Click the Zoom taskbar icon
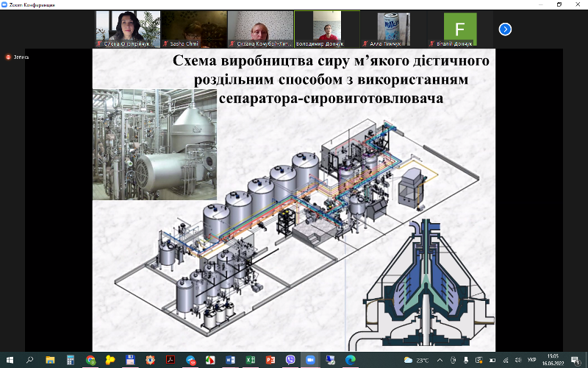 pos(310,360)
